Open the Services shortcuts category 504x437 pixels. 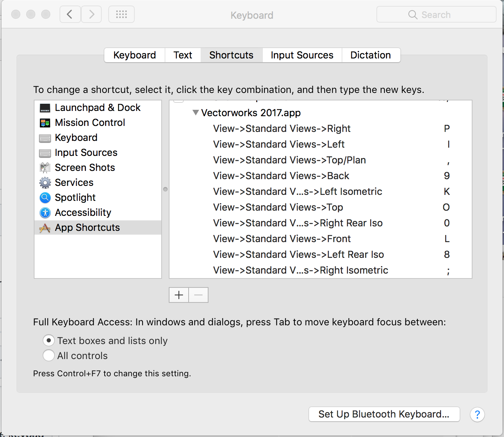coord(45,183)
